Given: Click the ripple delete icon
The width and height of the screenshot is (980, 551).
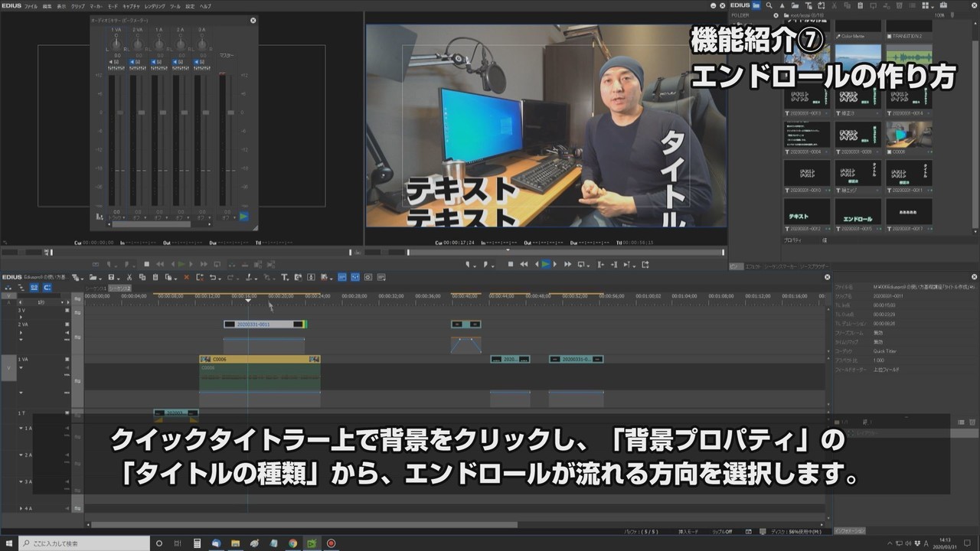Looking at the screenshot, I should pos(200,277).
